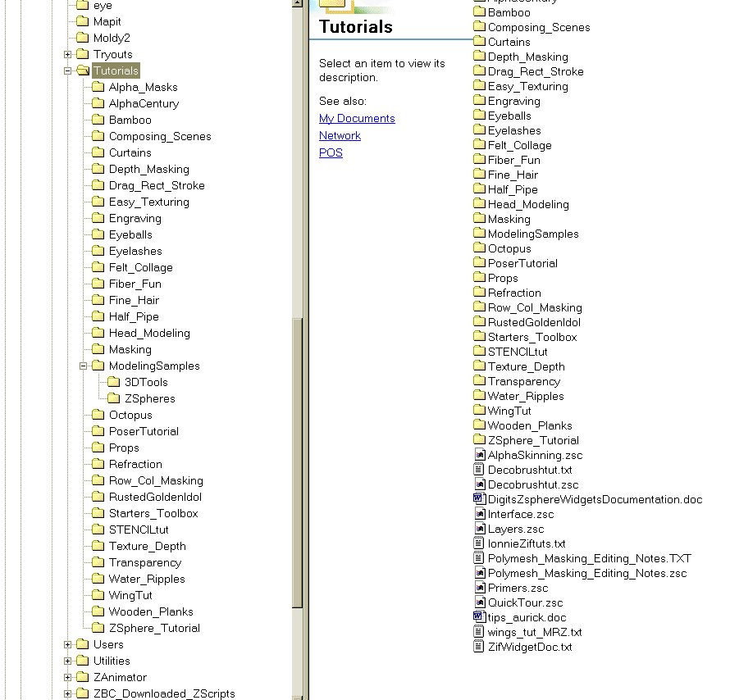Click the Decobrushtut.txt text file icon
The height and width of the screenshot is (700, 730).
(x=480, y=470)
